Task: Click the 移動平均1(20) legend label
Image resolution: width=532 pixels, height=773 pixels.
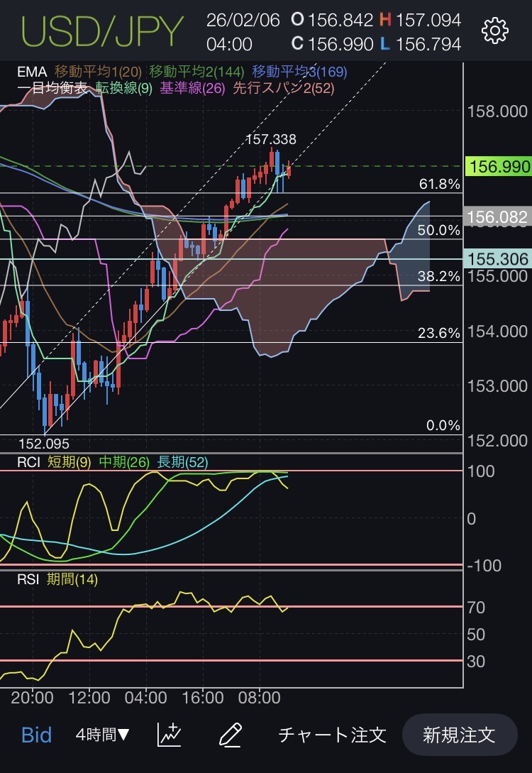Action: [99, 72]
